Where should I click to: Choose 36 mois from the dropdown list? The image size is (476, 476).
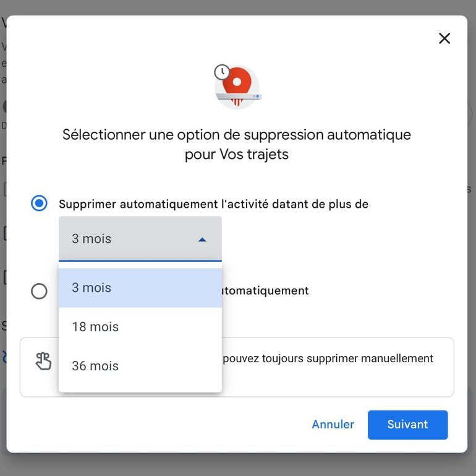140,366
